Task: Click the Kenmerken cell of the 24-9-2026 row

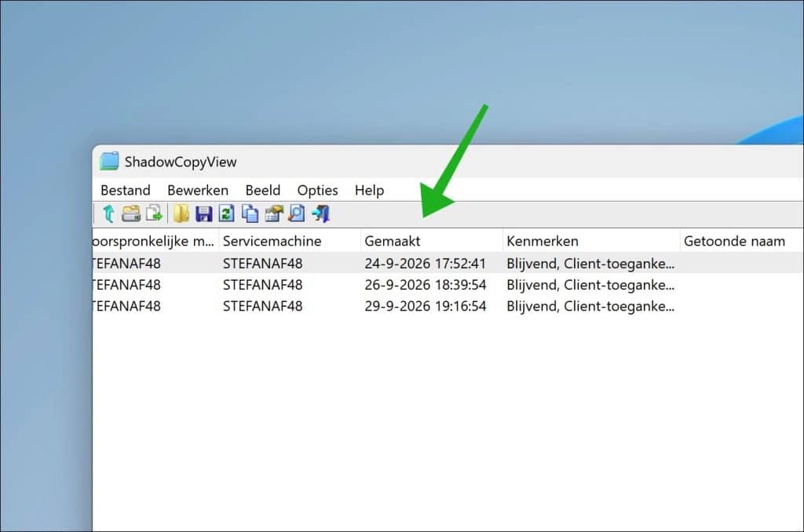Action: pyautogui.click(x=590, y=264)
